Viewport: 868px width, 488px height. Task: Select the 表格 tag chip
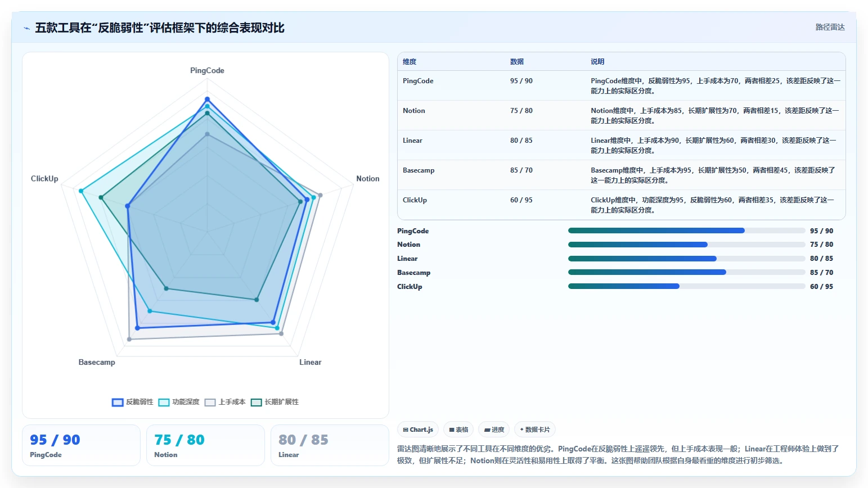coord(458,430)
